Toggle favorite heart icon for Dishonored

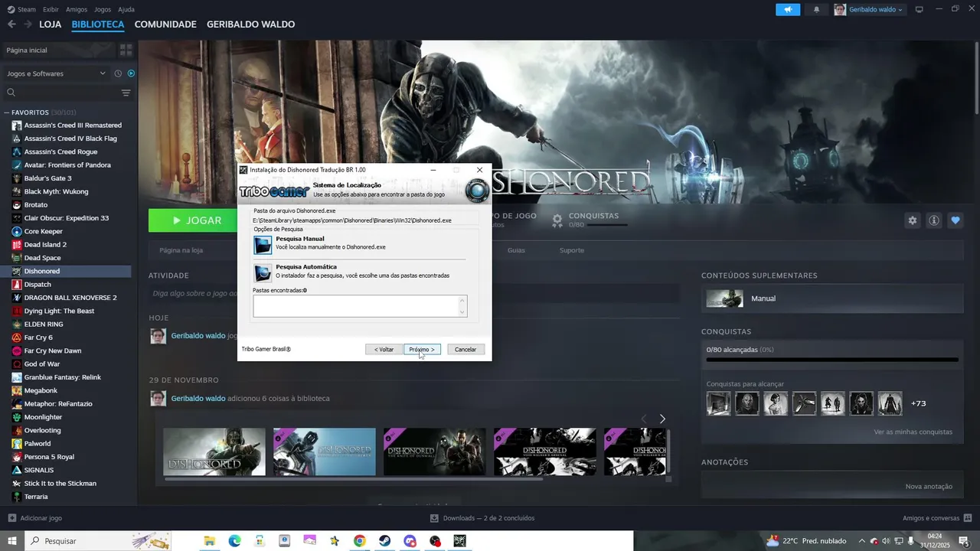955,220
